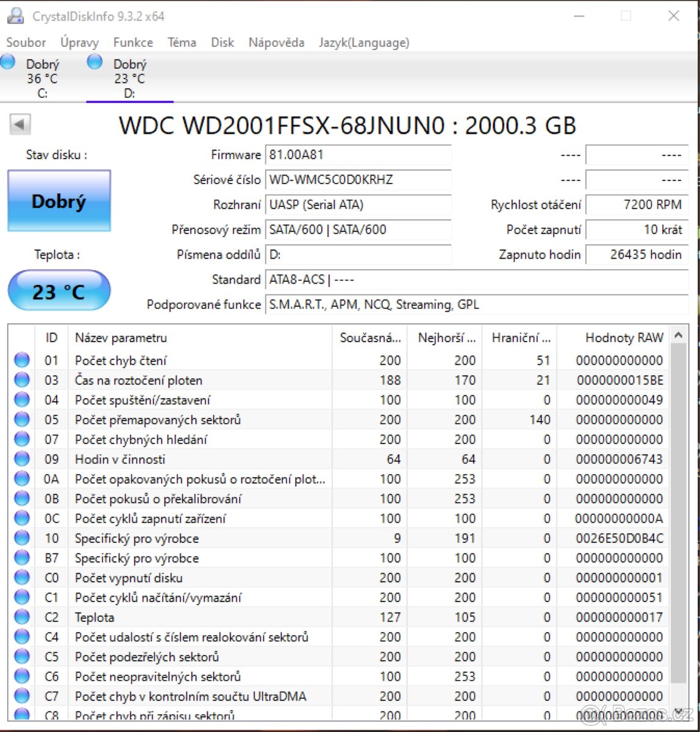Click the Firmware field 81.00A81
Screen dimensions: 700x732
coord(359,155)
